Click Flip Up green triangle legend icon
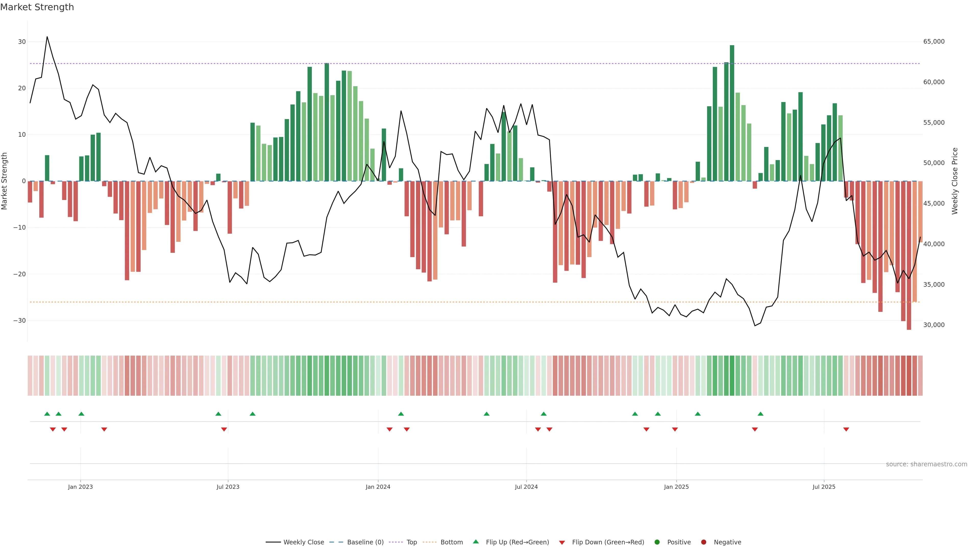 tap(475, 542)
